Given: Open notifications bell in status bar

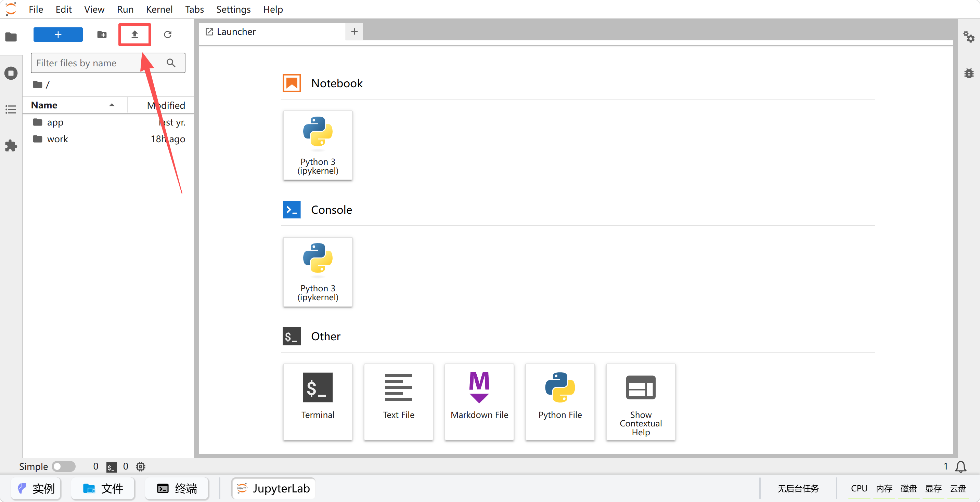Looking at the screenshot, I should tap(961, 467).
